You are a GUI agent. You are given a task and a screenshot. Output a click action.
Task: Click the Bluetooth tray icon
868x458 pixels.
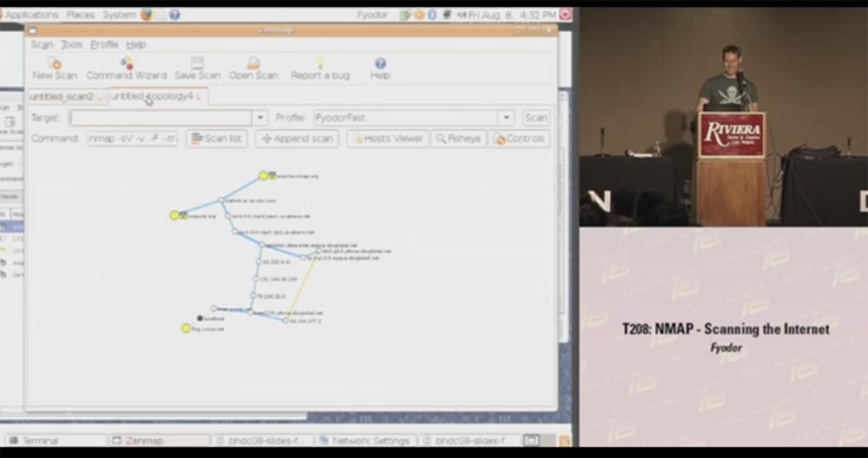[432, 15]
